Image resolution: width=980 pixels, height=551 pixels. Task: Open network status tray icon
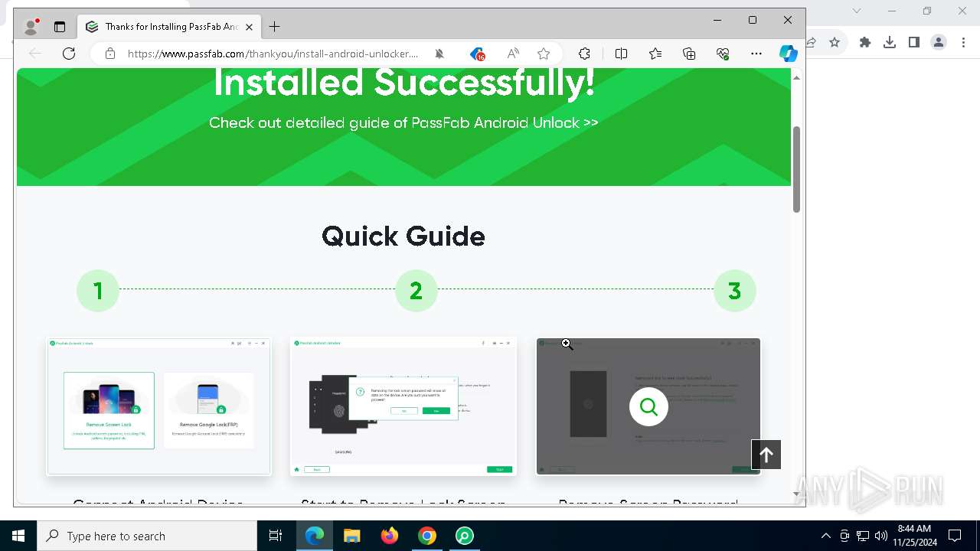pyautogui.click(x=863, y=536)
